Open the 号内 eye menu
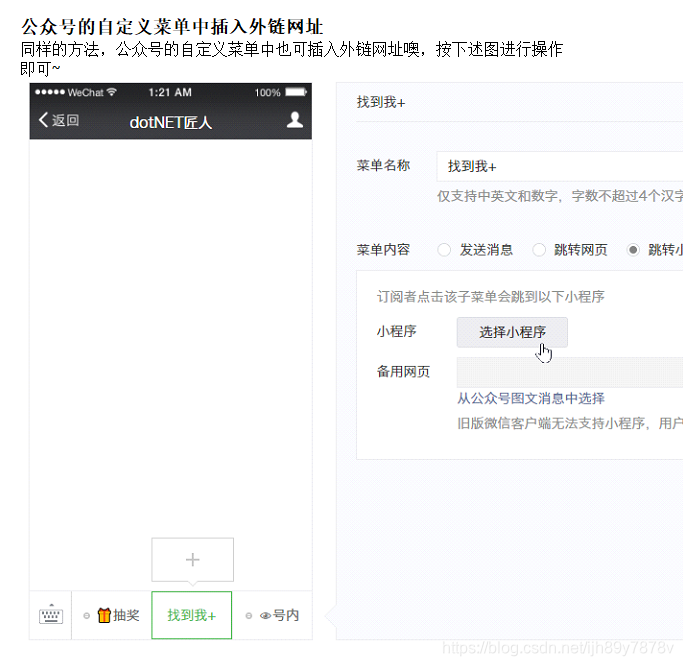Screen dimensions: 683x666 coord(272,615)
